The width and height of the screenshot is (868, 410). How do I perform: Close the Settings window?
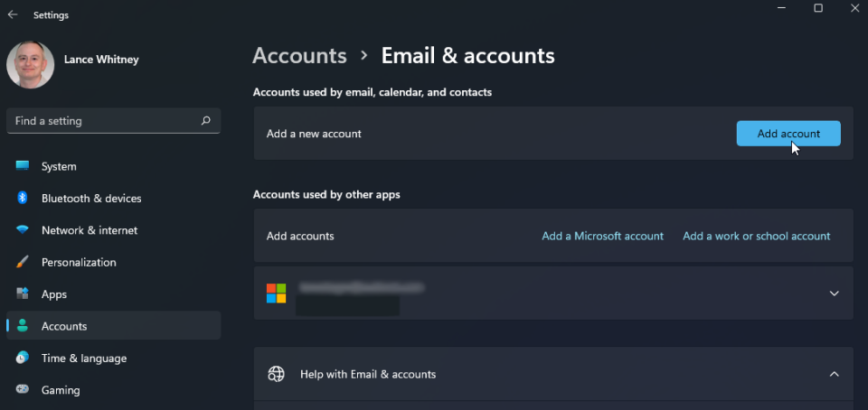(x=854, y=8)
